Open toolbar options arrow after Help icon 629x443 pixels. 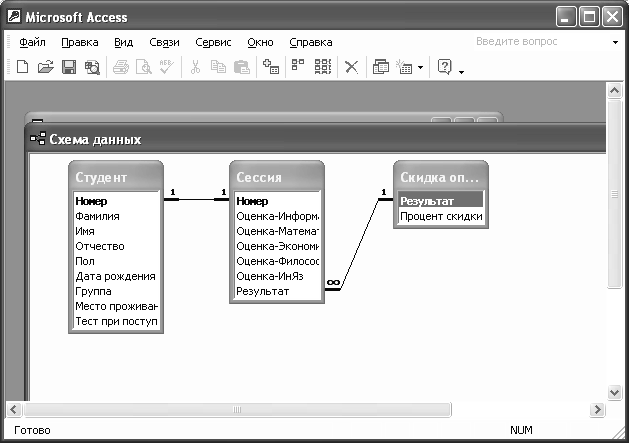461,72
